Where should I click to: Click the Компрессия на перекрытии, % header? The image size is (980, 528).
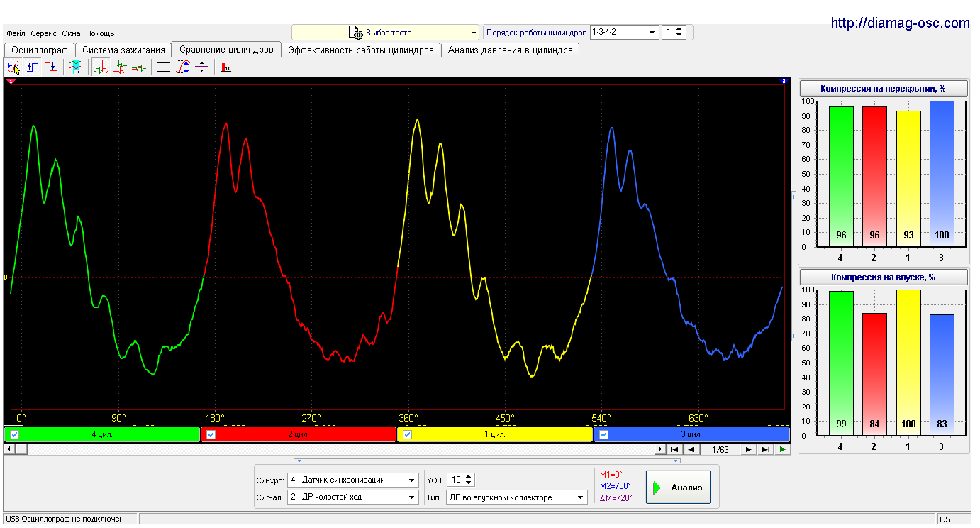pos(884,88)
